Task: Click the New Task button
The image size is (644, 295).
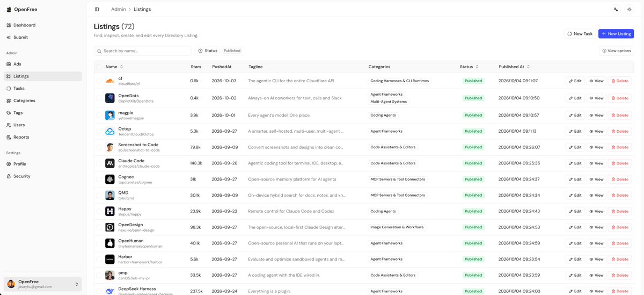Action: [580, 33]
